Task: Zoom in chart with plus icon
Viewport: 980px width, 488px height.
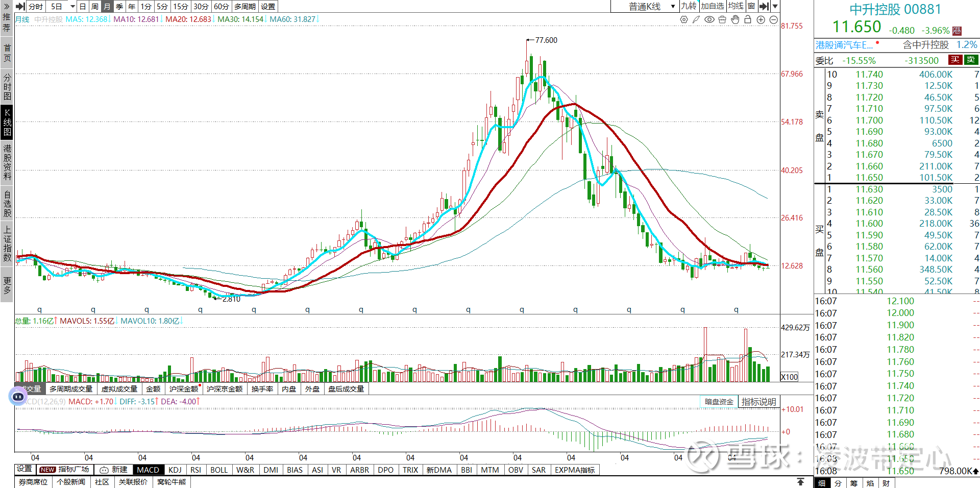Action: [x=761, y=19]
